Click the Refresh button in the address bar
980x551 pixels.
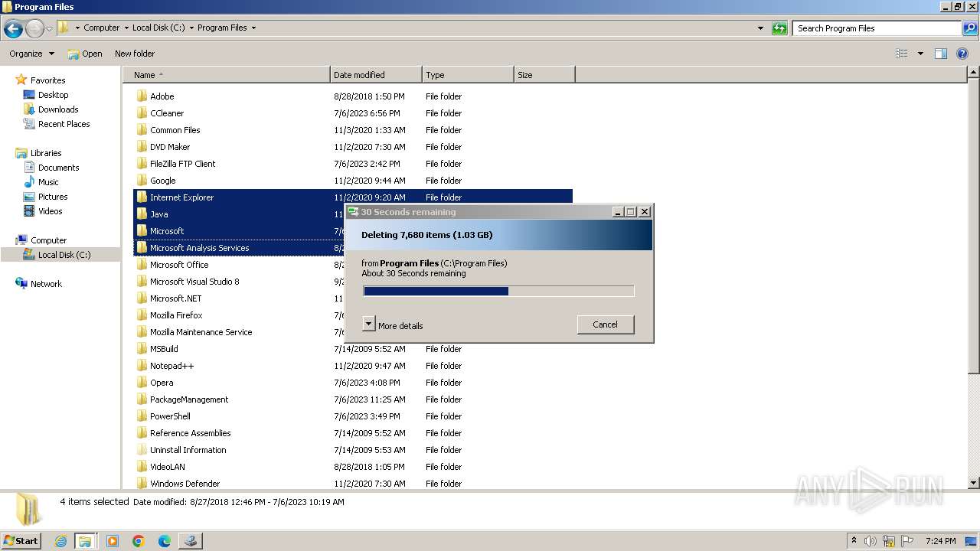point(779,28)
